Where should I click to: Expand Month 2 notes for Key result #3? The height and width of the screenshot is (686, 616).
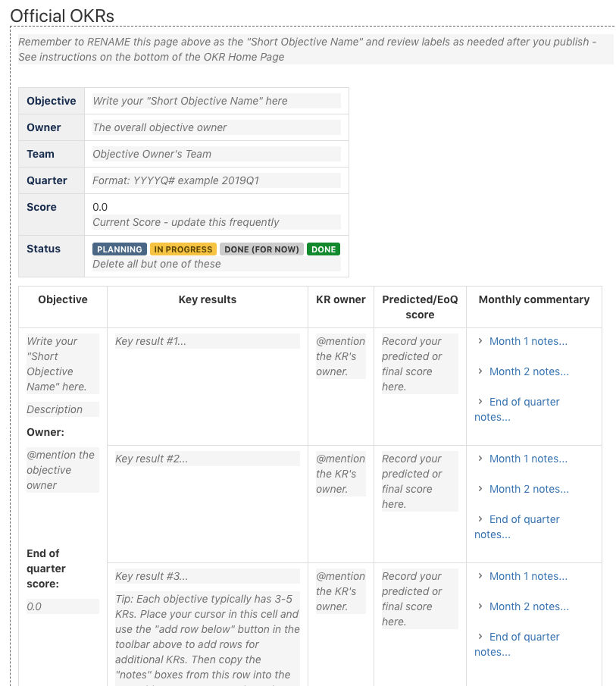pyautogui.click(x=528, y=606)
